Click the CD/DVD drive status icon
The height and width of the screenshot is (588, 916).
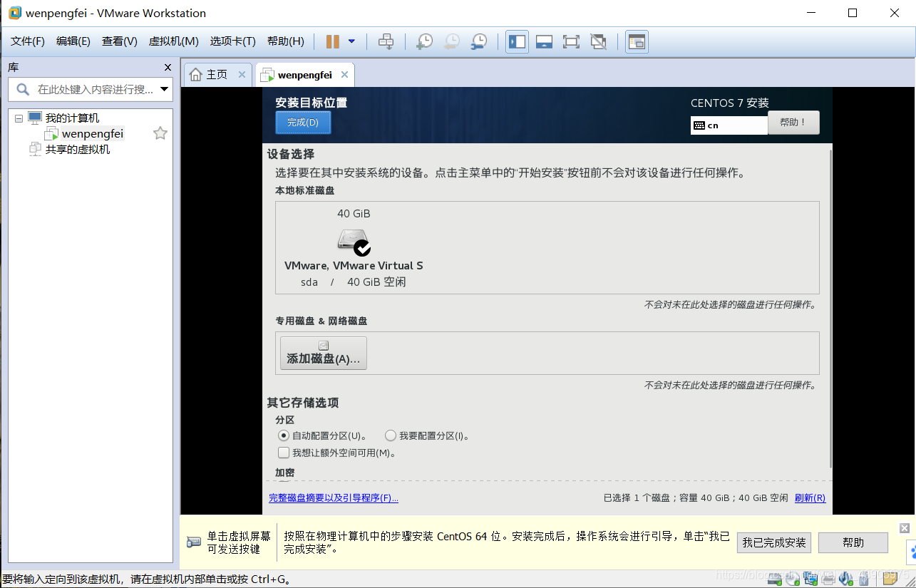click(x=793, y=579)
